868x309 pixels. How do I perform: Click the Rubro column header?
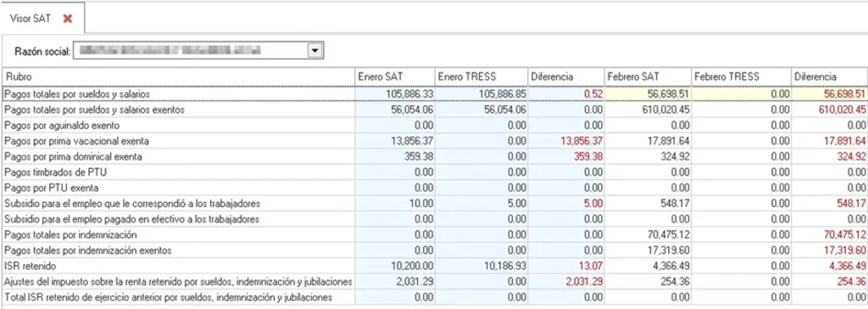pyautogui.click(x=178, y=76)
